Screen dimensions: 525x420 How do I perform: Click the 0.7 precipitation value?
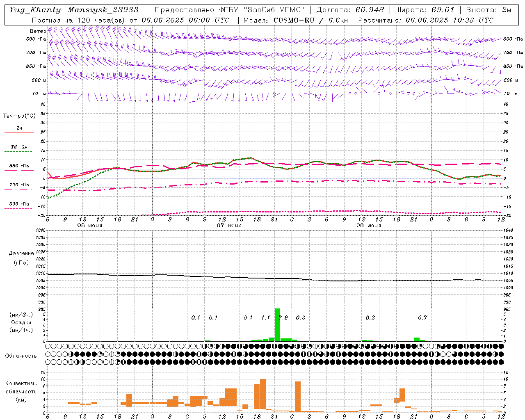(x=422, y=318)
